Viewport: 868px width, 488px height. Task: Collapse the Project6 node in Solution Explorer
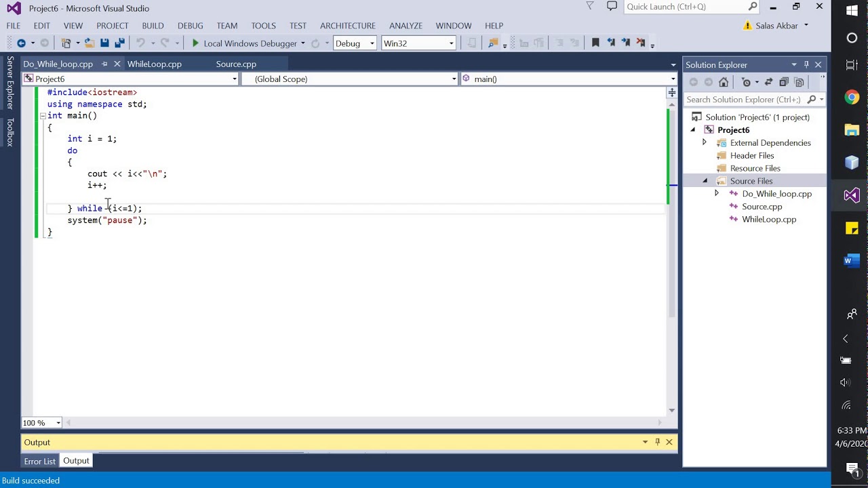coord(693,129)
